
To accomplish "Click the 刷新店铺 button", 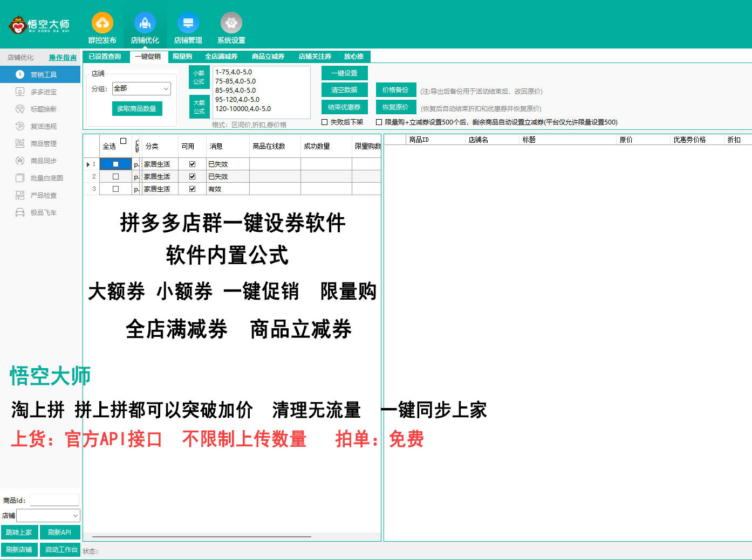I will 19,549.
